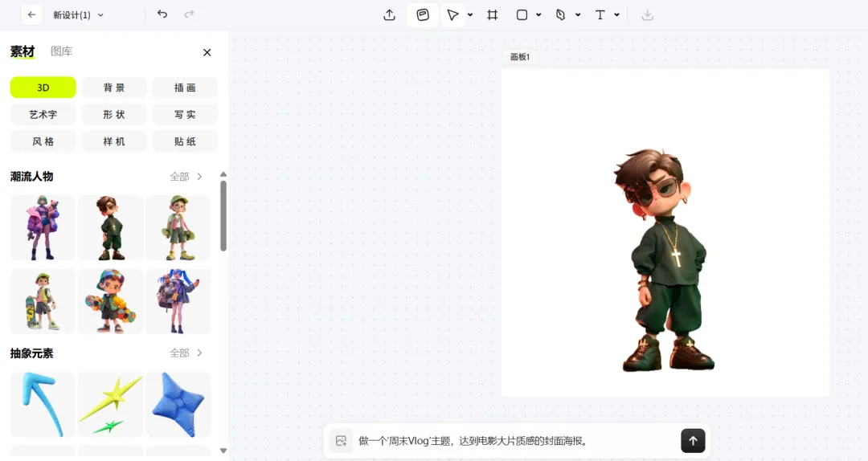Click the scrollbar down arrow
Viewport: 868px width, 461px height.
click(223, 451)
